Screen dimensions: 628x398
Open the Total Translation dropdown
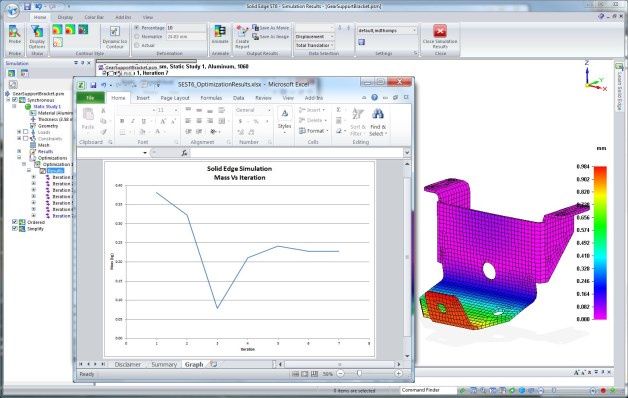click(x=315, y=45)
